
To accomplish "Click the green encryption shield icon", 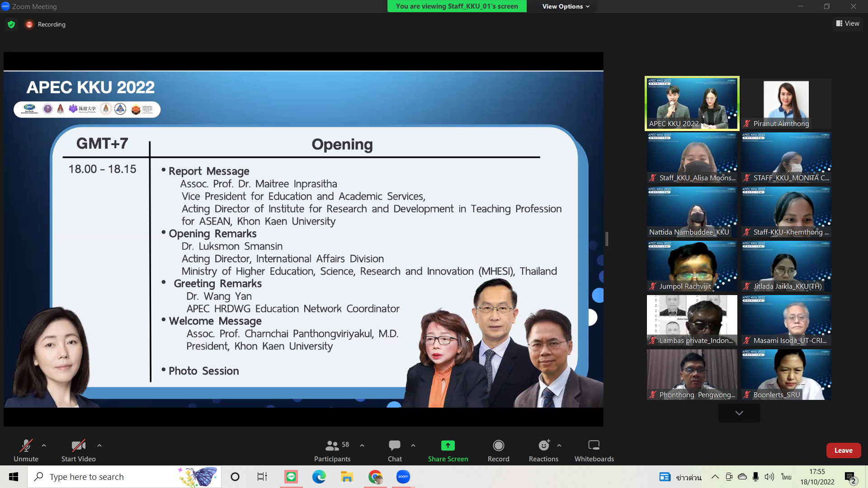I will 11,24.
